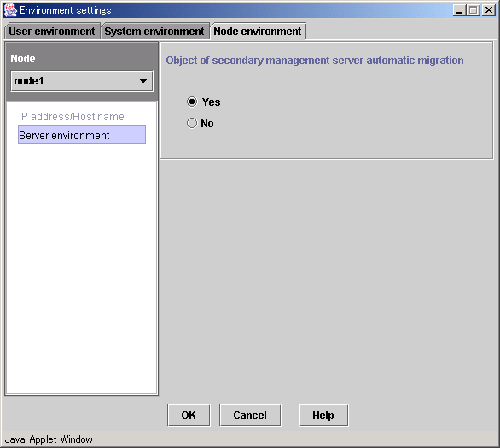
Task: Select the Node environment tab
Action: (x=258, y=32)
